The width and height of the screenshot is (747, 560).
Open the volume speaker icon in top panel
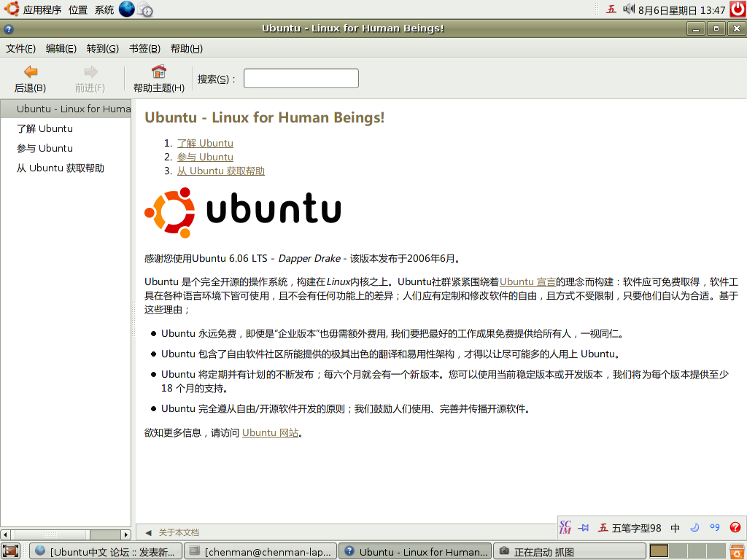(629, 9)
